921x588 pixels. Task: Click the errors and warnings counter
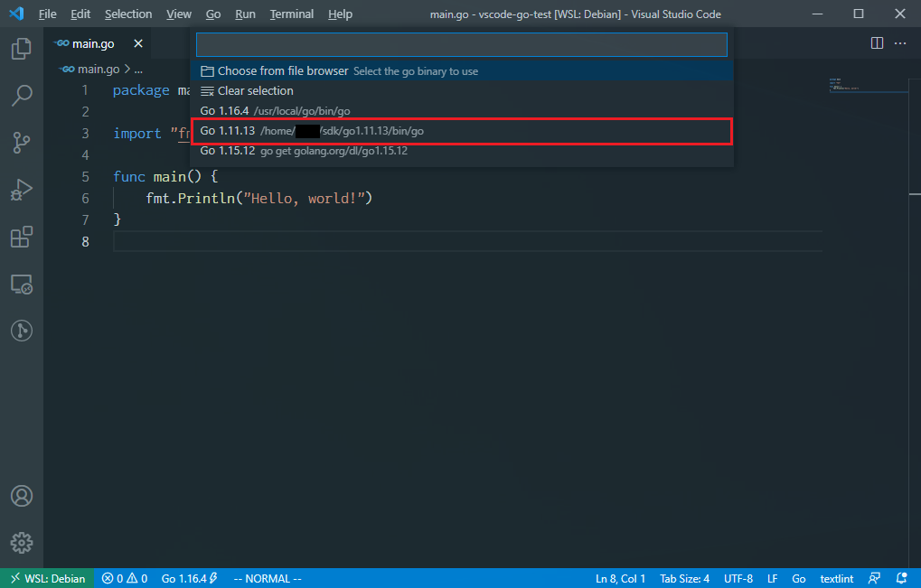click(x=124, y=578)
